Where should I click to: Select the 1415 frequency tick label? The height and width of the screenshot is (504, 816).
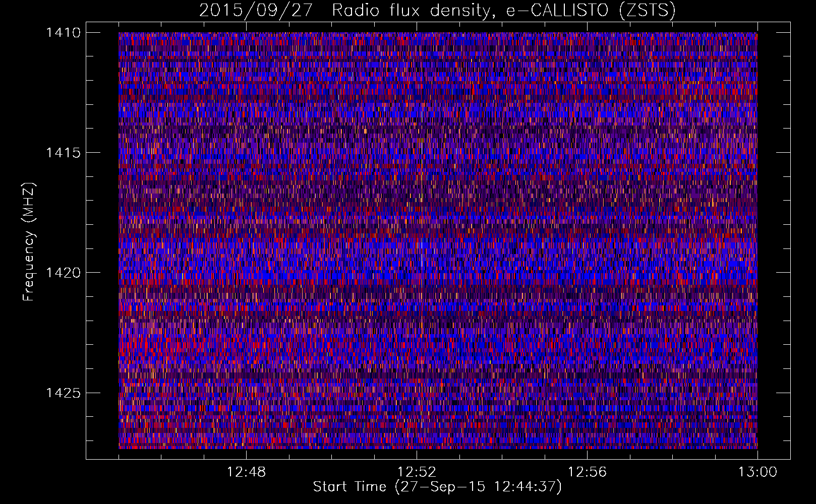coord(63,153)
